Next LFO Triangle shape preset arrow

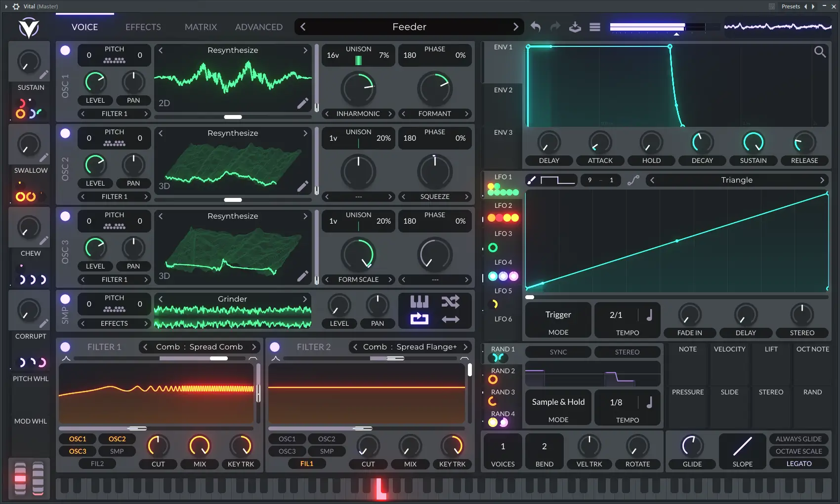tap(822, 180)
